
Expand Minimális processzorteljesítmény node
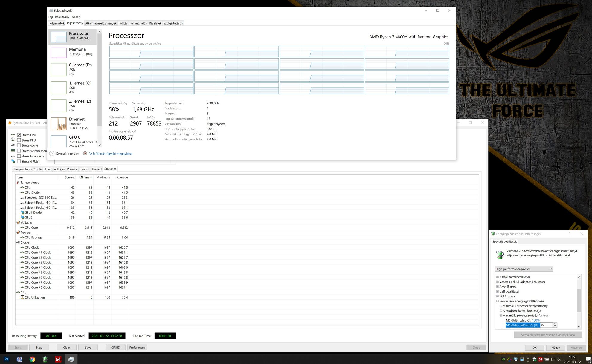[x=501, y=306]
